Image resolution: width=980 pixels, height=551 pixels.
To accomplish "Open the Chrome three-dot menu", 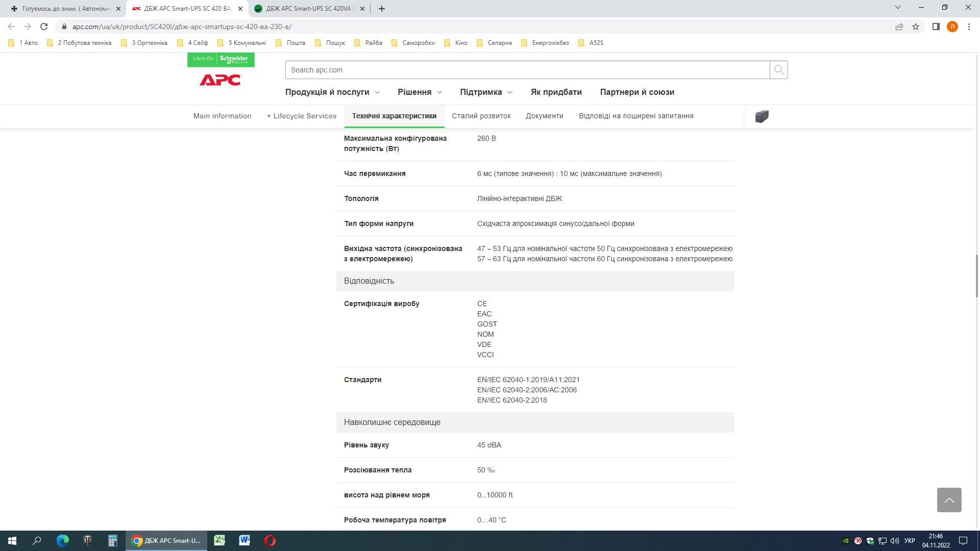I will [969, 27].
